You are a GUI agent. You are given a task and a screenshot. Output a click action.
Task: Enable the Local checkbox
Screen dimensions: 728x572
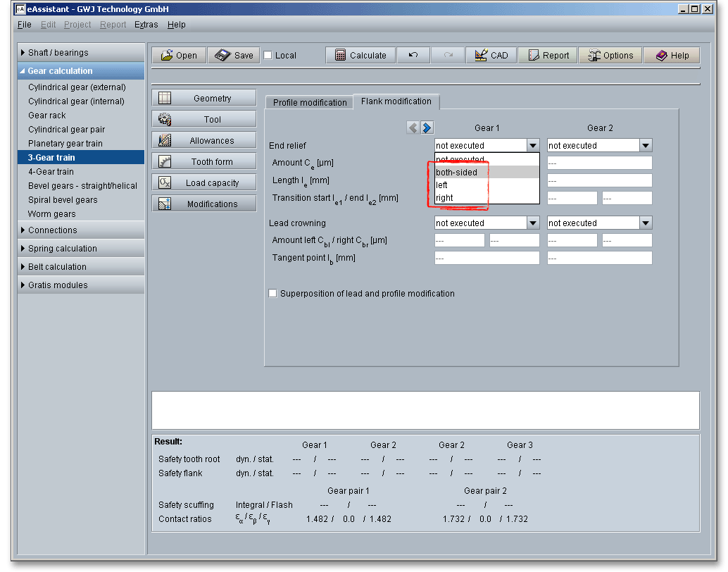pyautogui.click(x=268, y=56)
